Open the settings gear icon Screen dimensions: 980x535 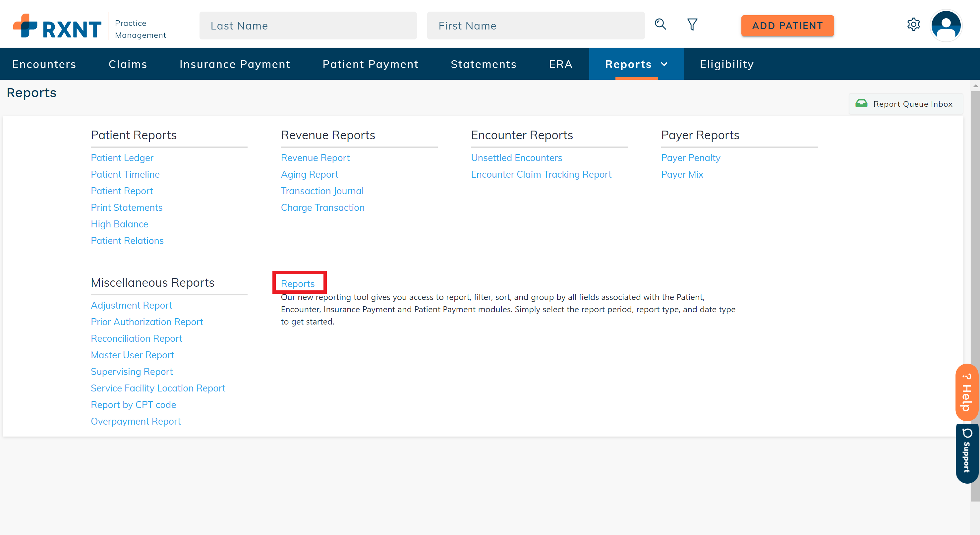(913, 25)
